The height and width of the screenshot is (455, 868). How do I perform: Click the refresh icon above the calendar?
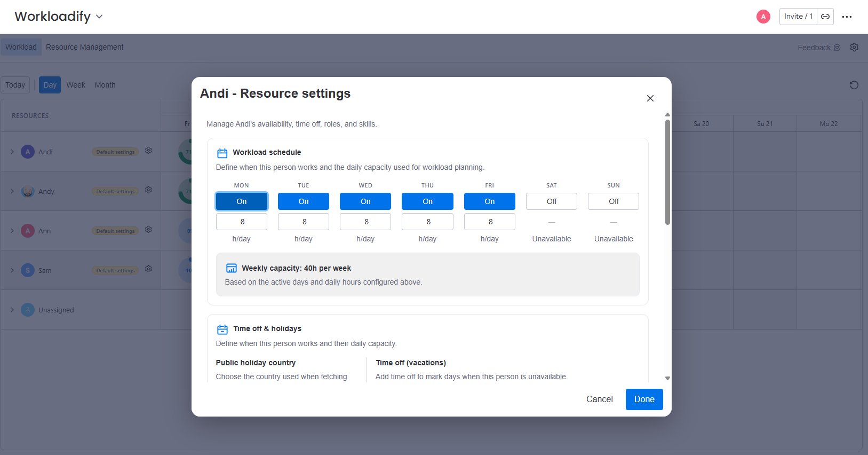tap(854, 85)
